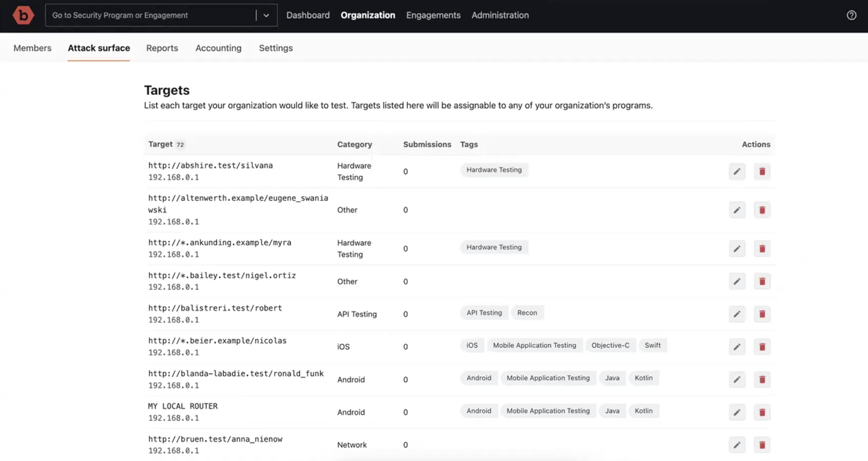Screen dimensions: 868x461
Task: Click the Recon tag
Action: [527, 313]
